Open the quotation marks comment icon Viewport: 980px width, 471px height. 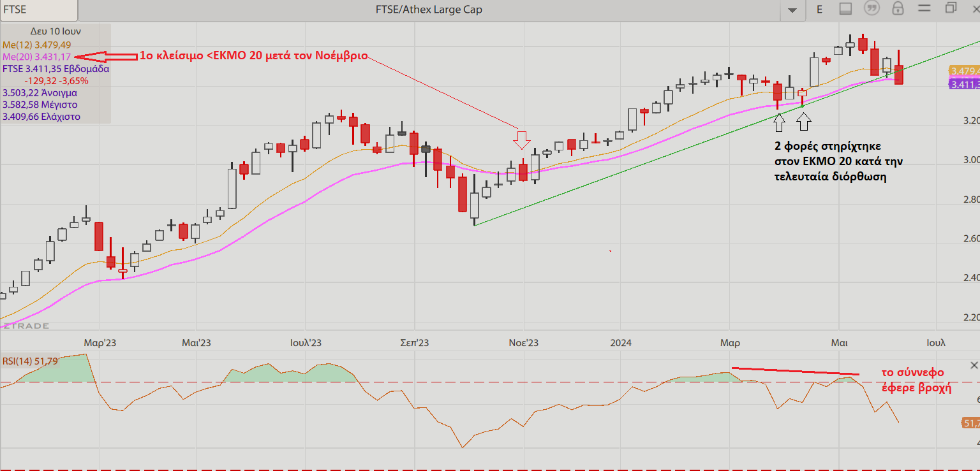point(872,8)
